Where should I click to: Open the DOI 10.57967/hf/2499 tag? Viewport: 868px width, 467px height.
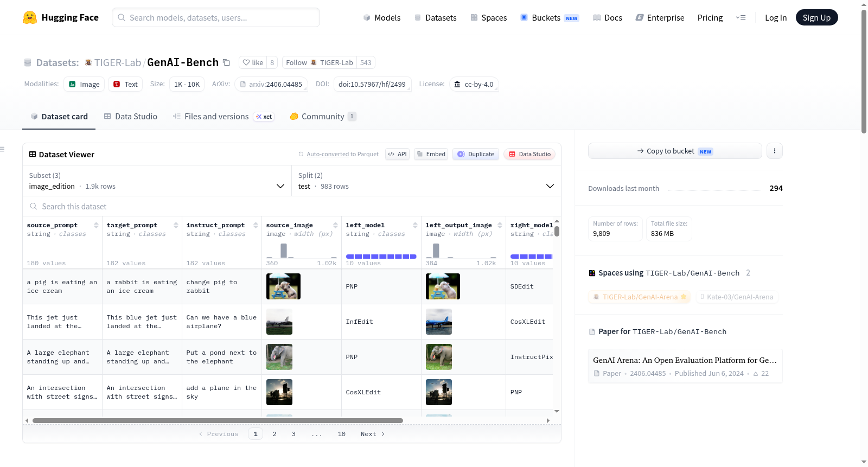coord(372,84)
